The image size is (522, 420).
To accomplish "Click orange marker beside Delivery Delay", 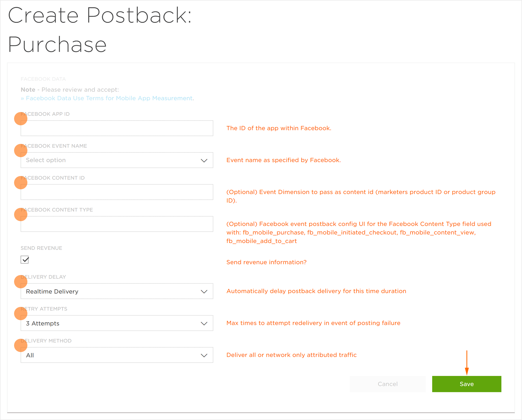I will coord(21,281).
